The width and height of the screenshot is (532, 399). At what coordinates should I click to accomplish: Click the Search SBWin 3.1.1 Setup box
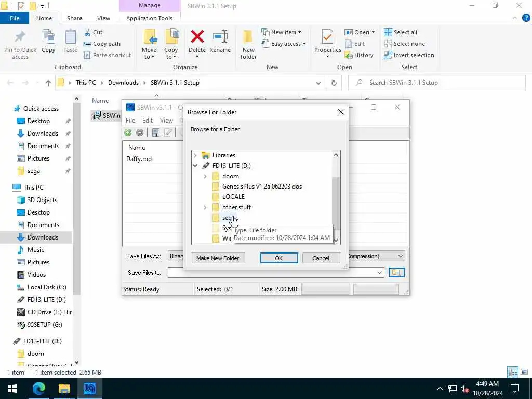tap(437, 83)
